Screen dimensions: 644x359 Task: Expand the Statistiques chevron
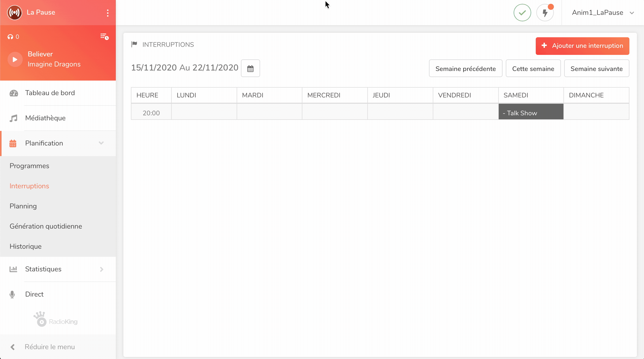[101, 269]
